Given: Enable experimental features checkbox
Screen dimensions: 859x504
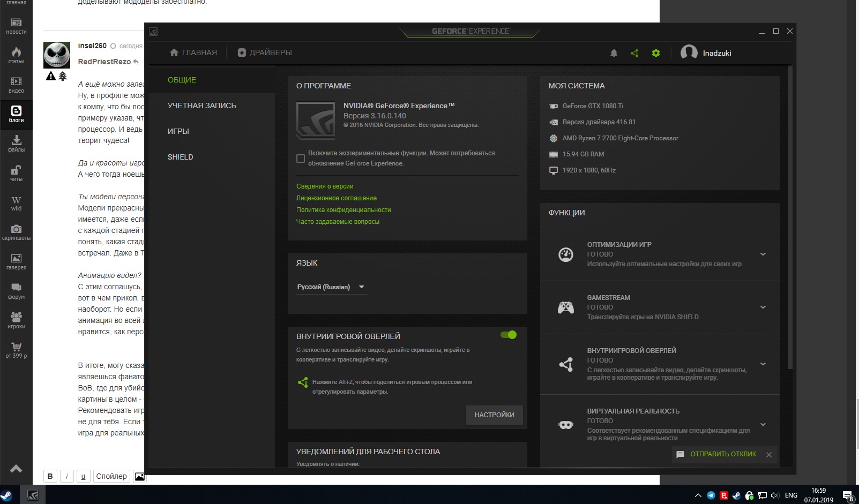Looking at the screenshot, I should 301,159.
